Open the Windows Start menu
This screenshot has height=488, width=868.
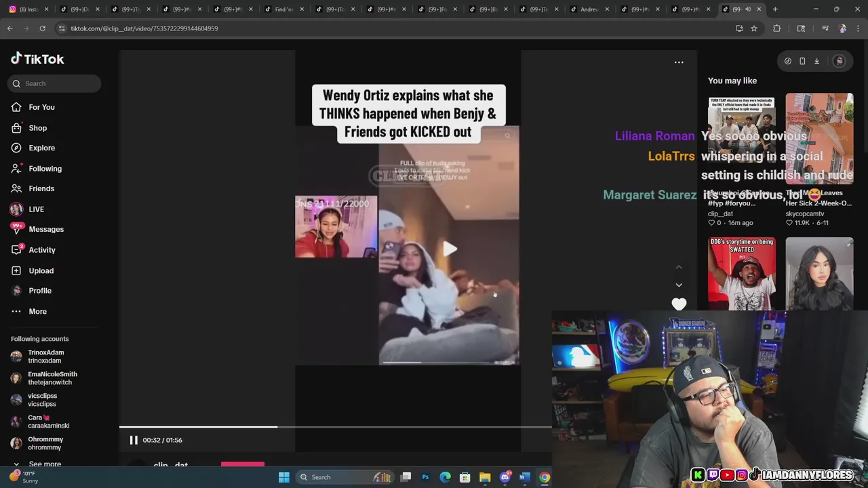click(284, 477)
